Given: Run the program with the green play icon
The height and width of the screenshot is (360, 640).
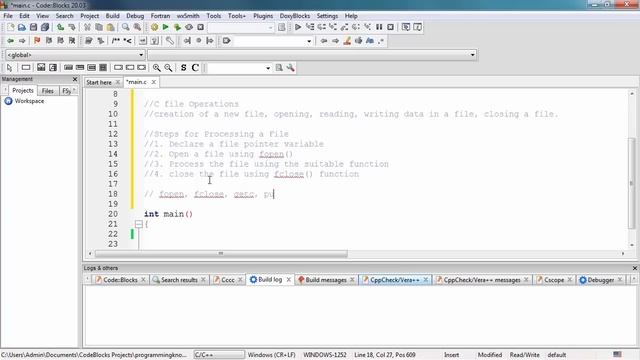Looking at the screenshot, I should 166,27.
